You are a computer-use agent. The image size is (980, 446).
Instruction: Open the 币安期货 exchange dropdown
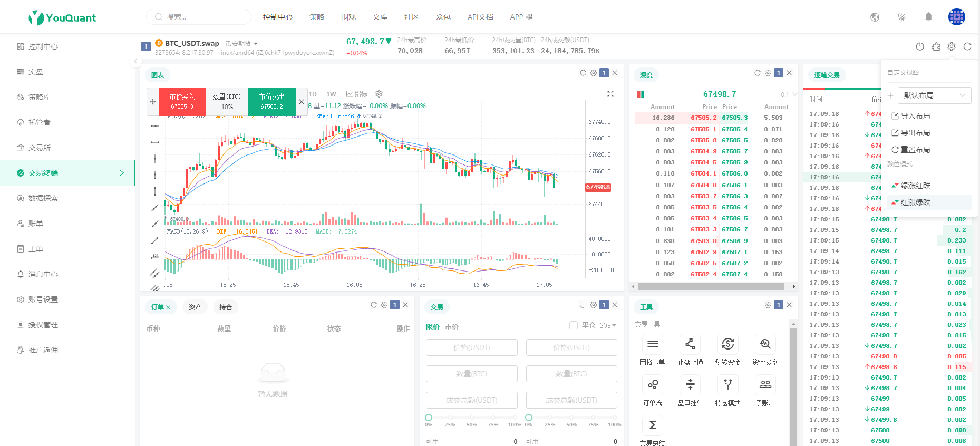(241, 43)
